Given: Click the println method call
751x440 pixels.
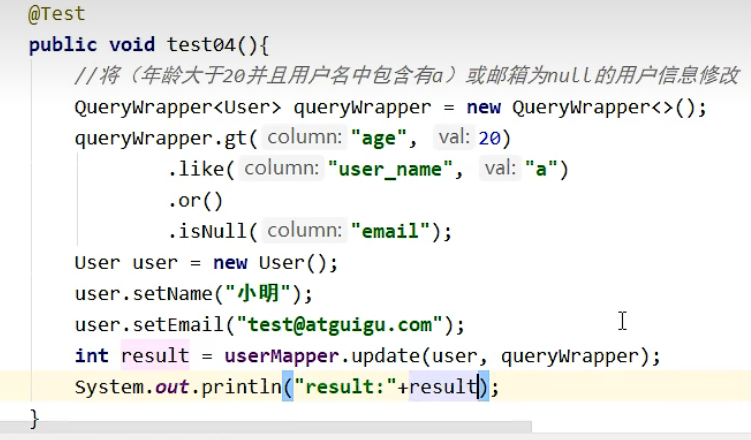Looking at the screenshot, I should pyautogui.click(x=238, y=386).
